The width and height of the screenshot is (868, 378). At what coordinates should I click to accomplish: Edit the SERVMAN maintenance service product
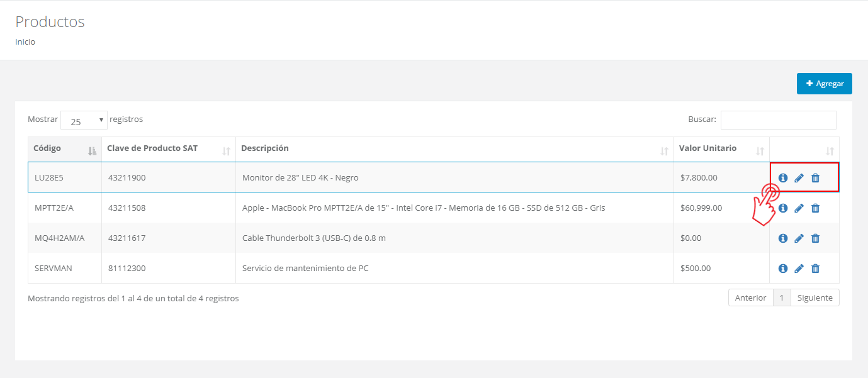pos(799,269)
